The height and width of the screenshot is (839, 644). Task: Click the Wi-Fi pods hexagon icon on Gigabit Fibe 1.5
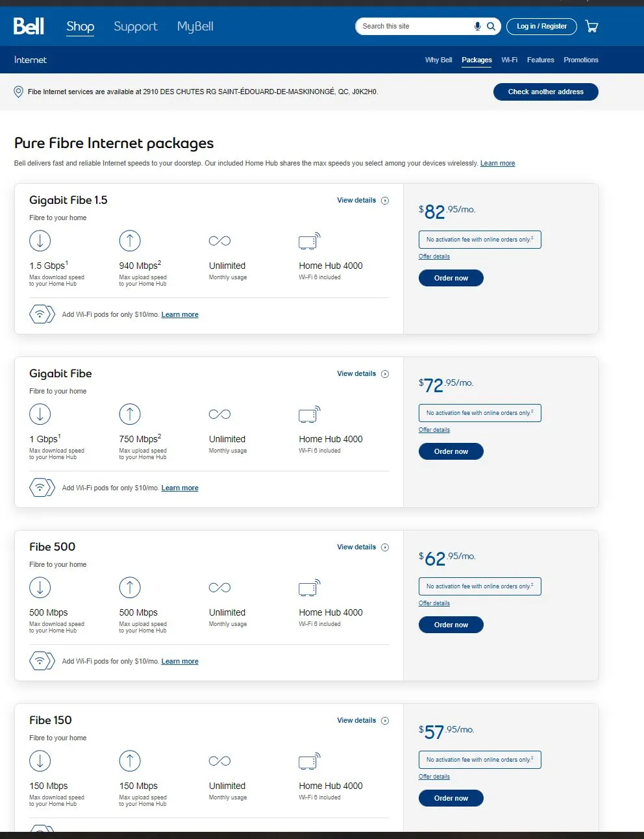[42, 314]
